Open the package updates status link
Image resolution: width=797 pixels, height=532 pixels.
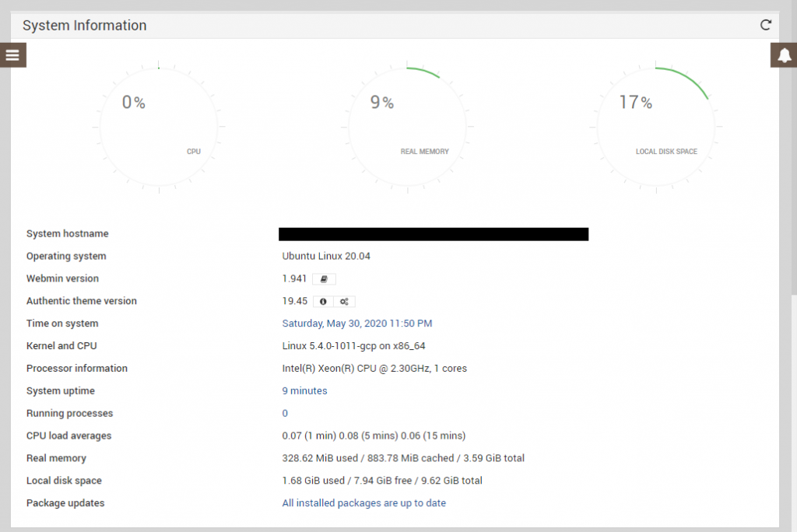(363, 503)
